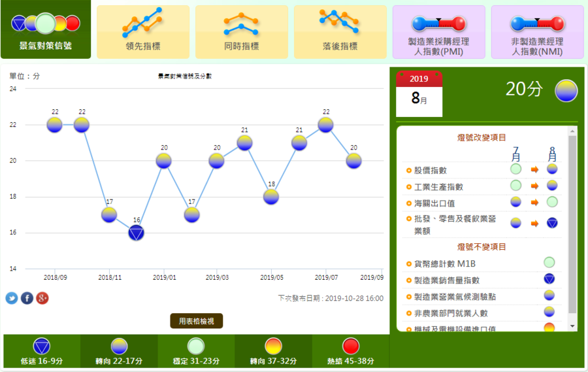Click signal icon for 貨幣總計數 M1B
The height and width of the screenshot is (372, 588).
[549, 263]
